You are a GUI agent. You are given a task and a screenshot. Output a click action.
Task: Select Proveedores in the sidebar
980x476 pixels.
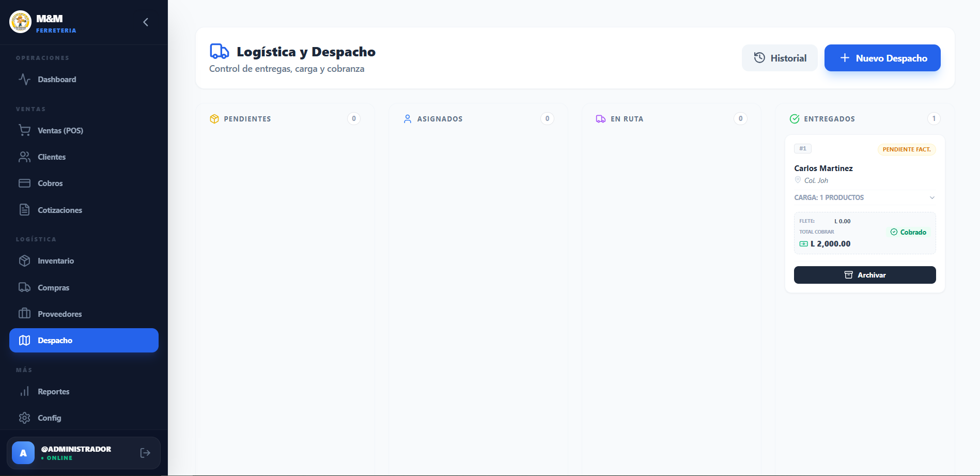[59, 314]
